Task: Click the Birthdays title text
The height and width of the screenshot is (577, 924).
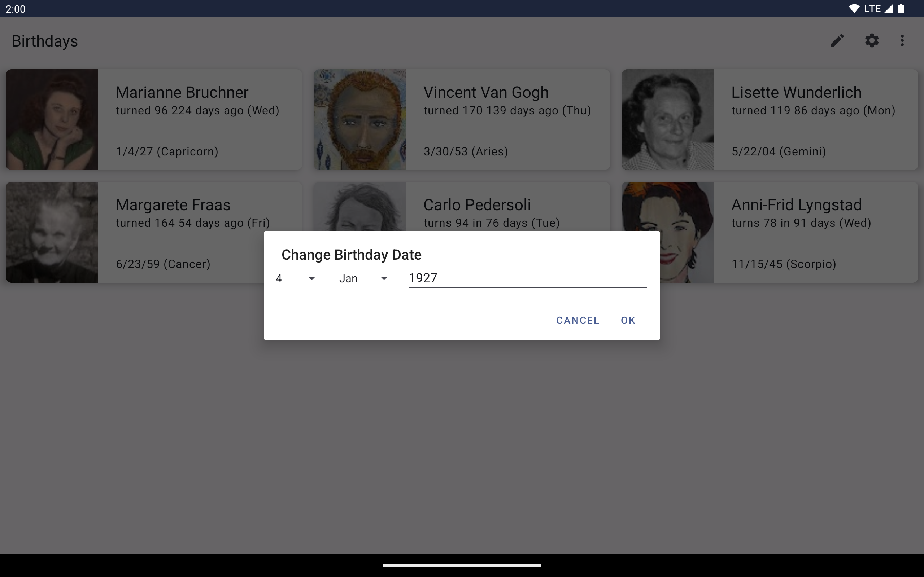Action: [x=45, y=41]
